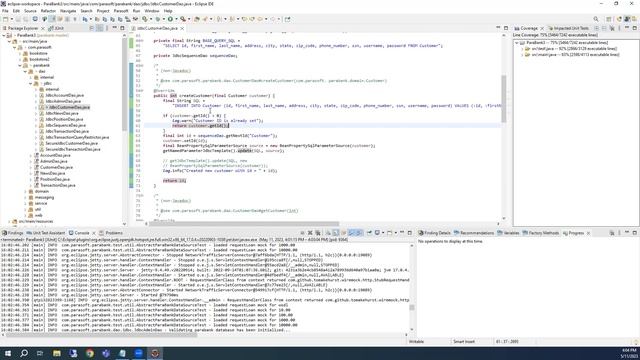This screenshot has height=360, width=640.
Task: Select JdbcAccountDao.java in Package Explorer
Action: pos(64,95)
